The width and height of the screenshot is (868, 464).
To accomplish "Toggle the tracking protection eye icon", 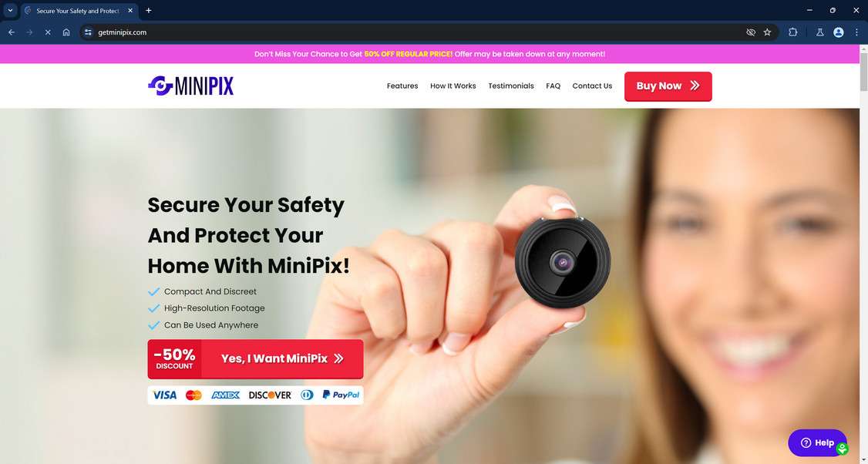I will pos(751,32).
